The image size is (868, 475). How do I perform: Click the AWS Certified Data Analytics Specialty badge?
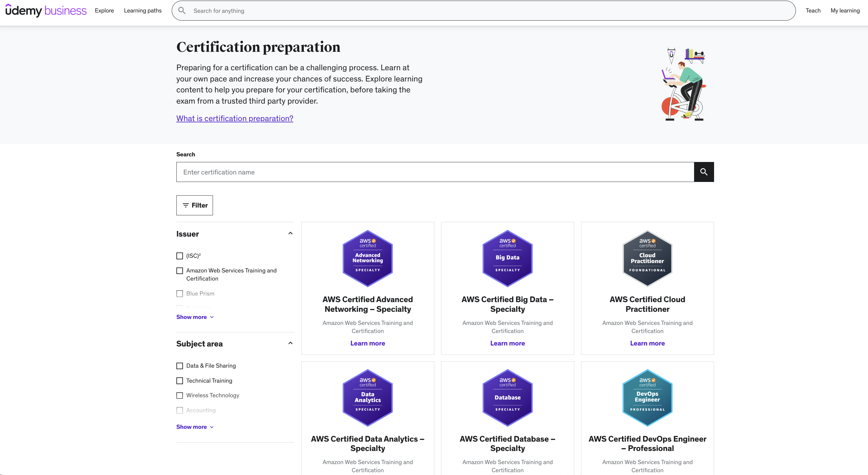pos(367,398)
